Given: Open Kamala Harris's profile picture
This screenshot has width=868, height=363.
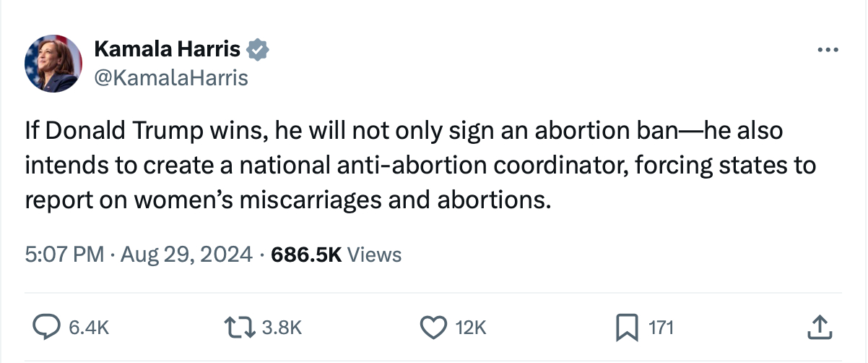Looking at the screenshot, I should pyautogui.click(x=52, y=63).
